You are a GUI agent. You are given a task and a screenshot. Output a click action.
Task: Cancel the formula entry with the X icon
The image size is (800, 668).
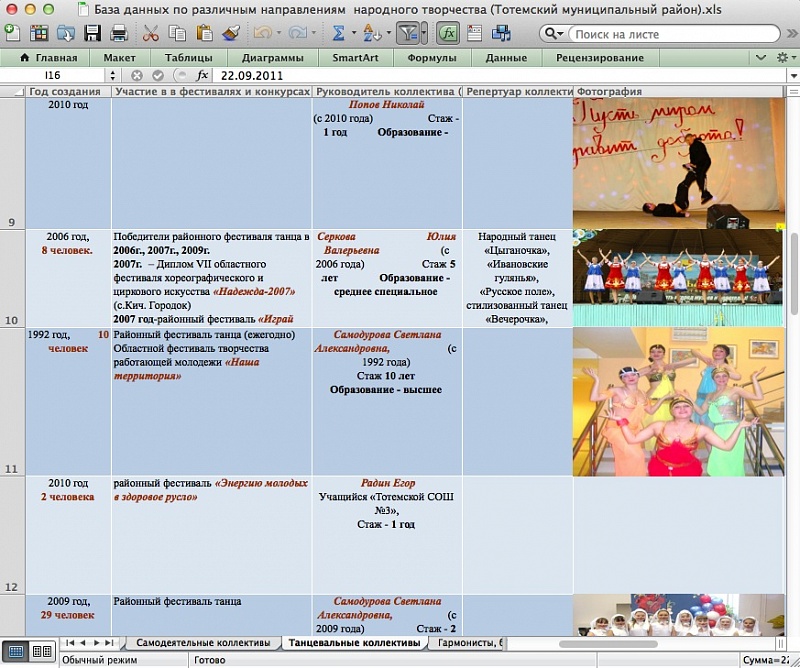(136, 76)
